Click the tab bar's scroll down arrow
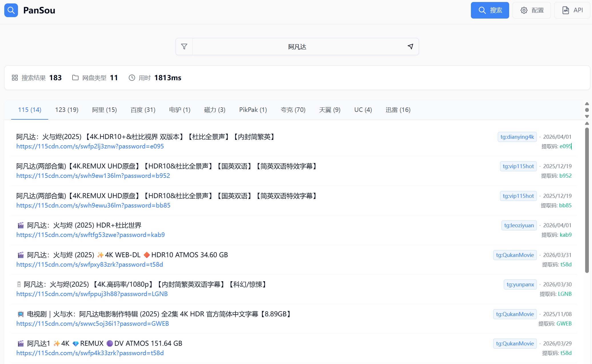 [587, 116]
